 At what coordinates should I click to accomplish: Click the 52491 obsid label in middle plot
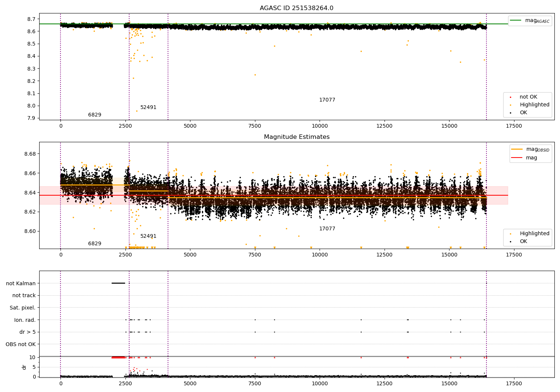[x=148, y=236]
